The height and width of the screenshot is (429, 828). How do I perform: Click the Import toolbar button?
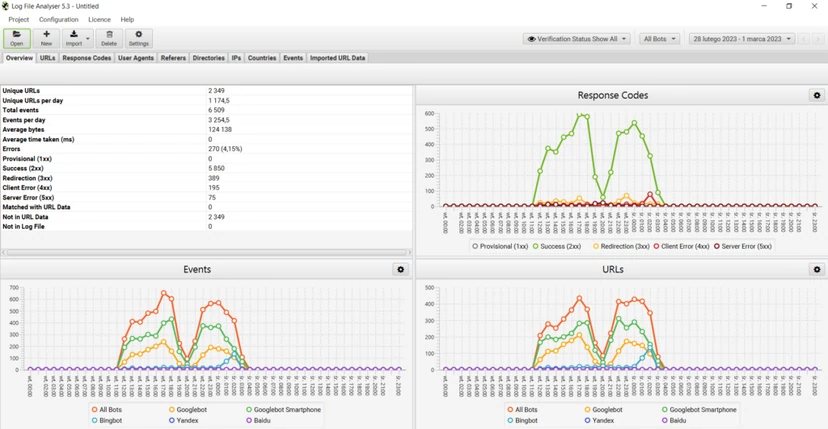(x=74, y=39)
